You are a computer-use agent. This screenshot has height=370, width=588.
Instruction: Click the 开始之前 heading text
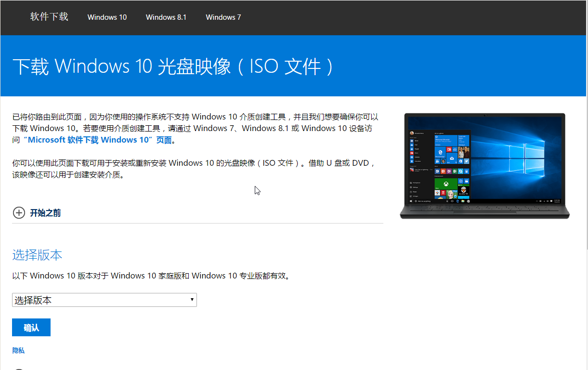[45, 213]
